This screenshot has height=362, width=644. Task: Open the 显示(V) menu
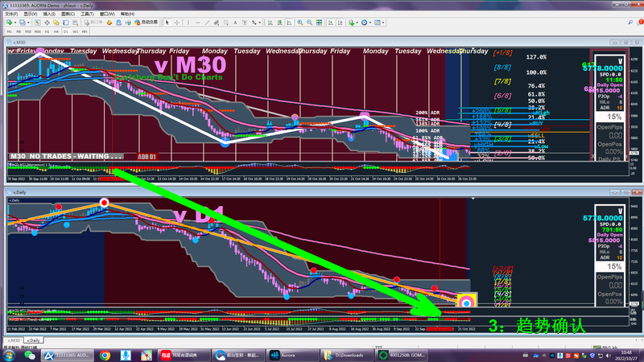point(30,14)
